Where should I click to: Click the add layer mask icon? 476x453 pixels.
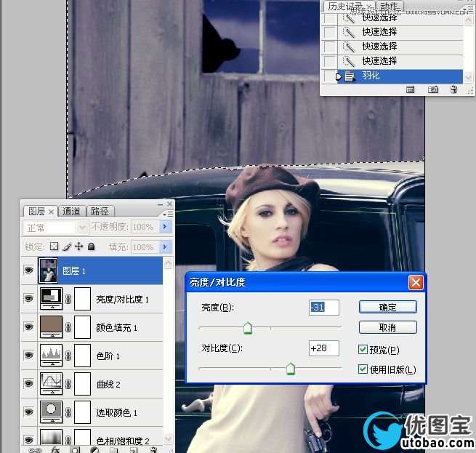(76, 450)
